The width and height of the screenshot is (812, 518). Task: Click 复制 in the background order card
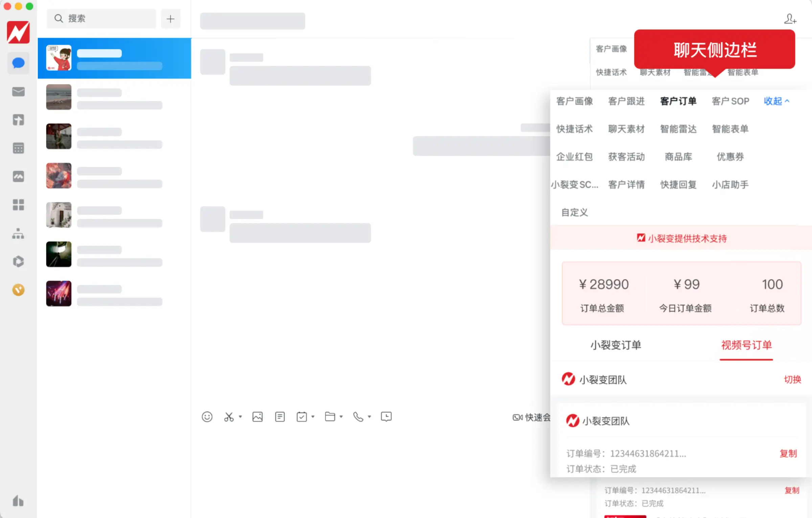click(792, 490)
